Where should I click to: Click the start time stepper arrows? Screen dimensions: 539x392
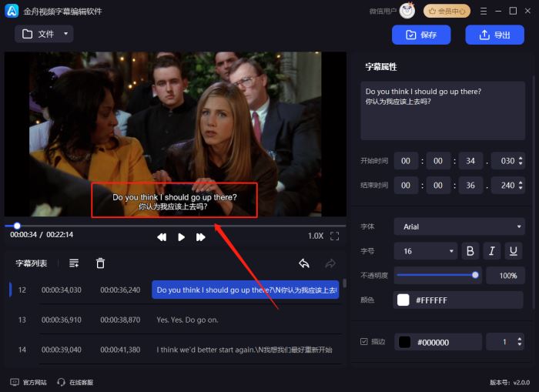pos(521,161)
